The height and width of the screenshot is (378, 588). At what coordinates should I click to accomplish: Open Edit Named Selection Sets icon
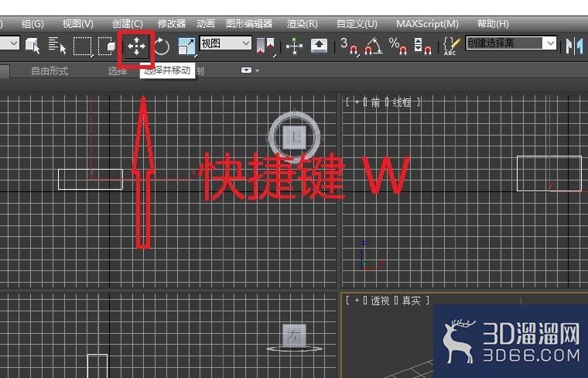[451, 46]
